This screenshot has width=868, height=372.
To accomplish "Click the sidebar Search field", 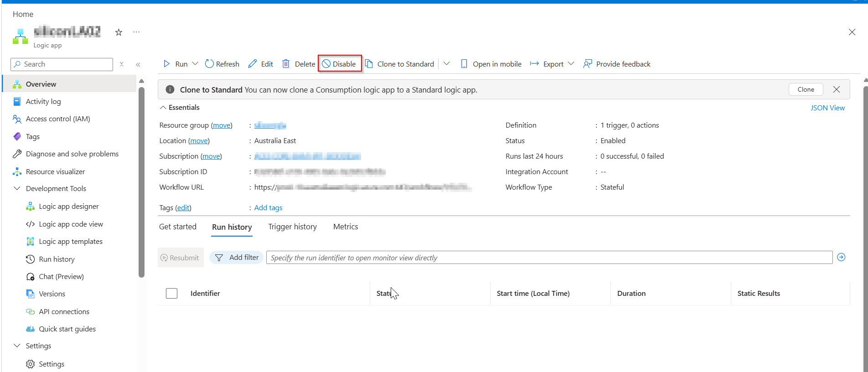I will coord(62,64).
